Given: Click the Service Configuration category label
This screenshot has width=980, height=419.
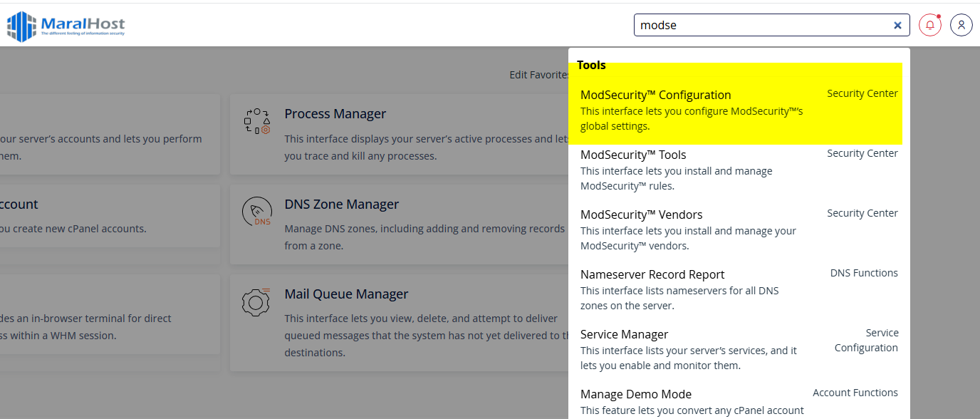Looking at the screenshot, I should click(867, 340).
